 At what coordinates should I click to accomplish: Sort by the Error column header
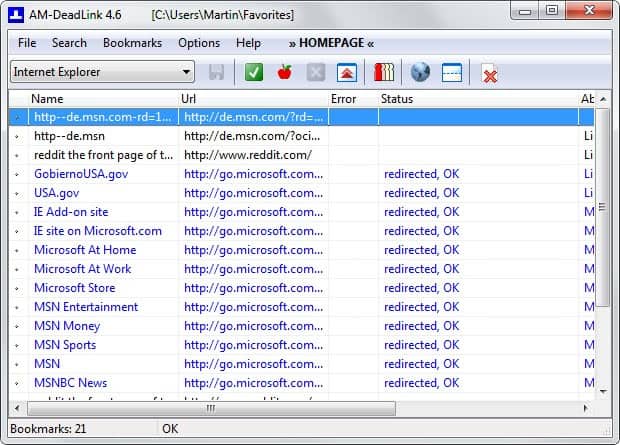click(x=353, y=99)
